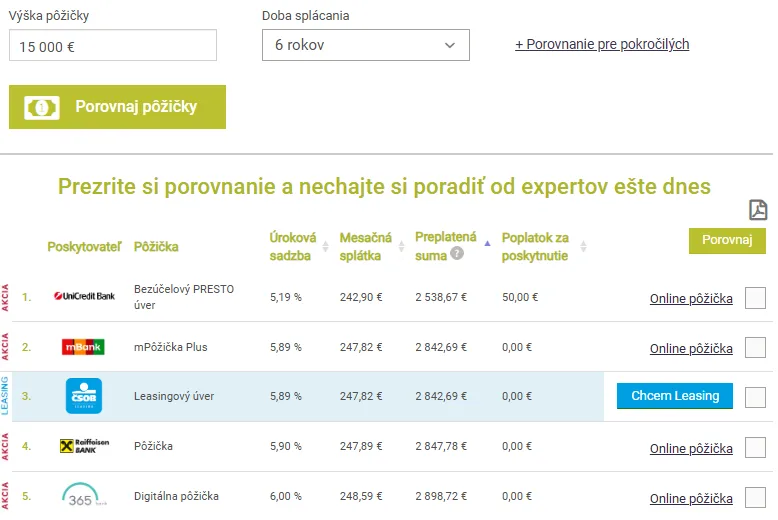The image size is (778, 520).
Task: Click the Výška pôžičky amount field
Action: point(113,45)
